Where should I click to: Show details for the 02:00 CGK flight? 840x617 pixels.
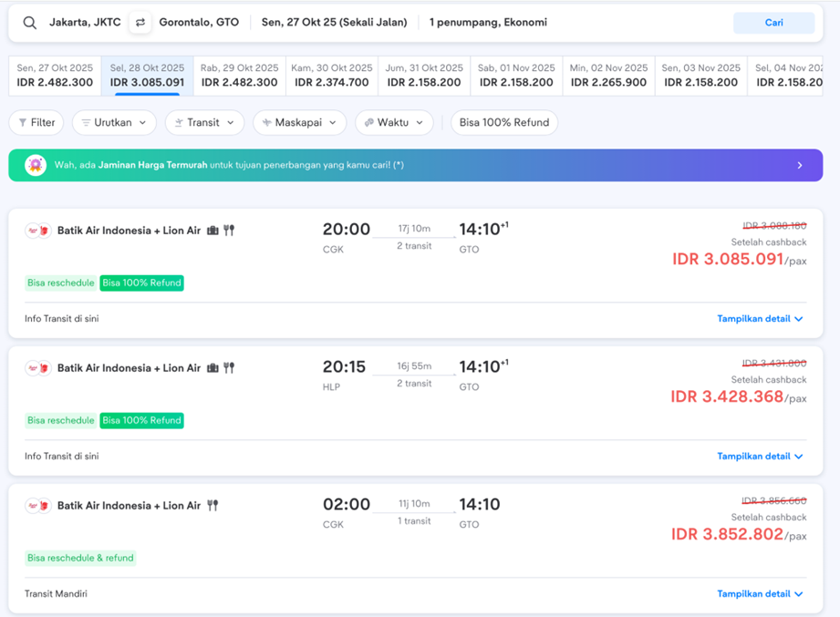pyautogui.click(x=760, y=594)
